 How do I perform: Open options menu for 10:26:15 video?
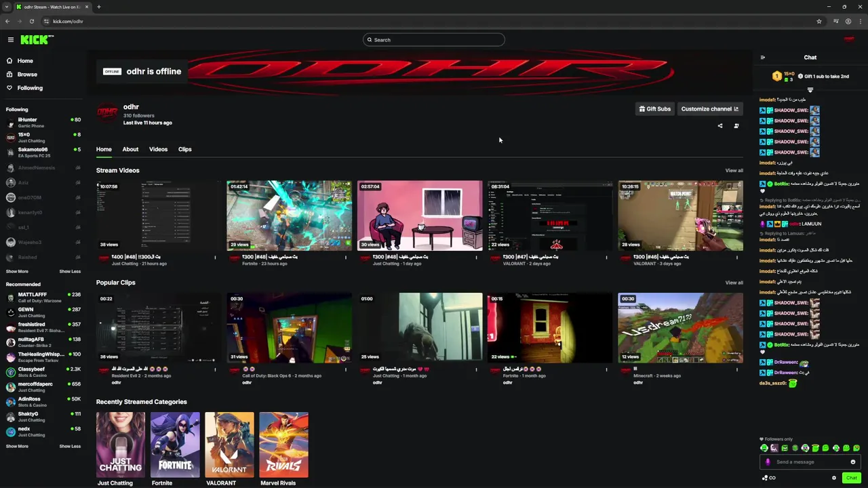[737, 258]
